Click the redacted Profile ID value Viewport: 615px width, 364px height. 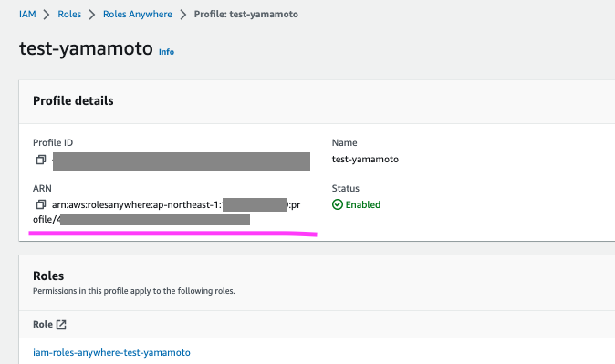click(x=182, y=161)
